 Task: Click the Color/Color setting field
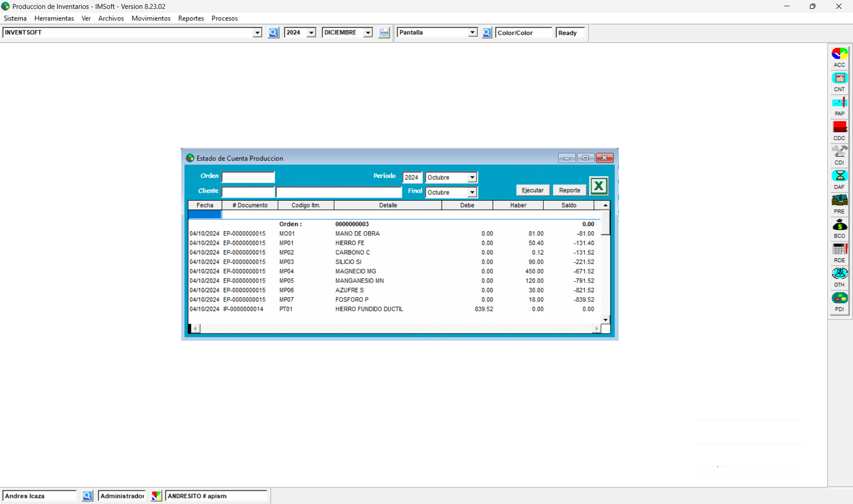[x=523, y=32]
